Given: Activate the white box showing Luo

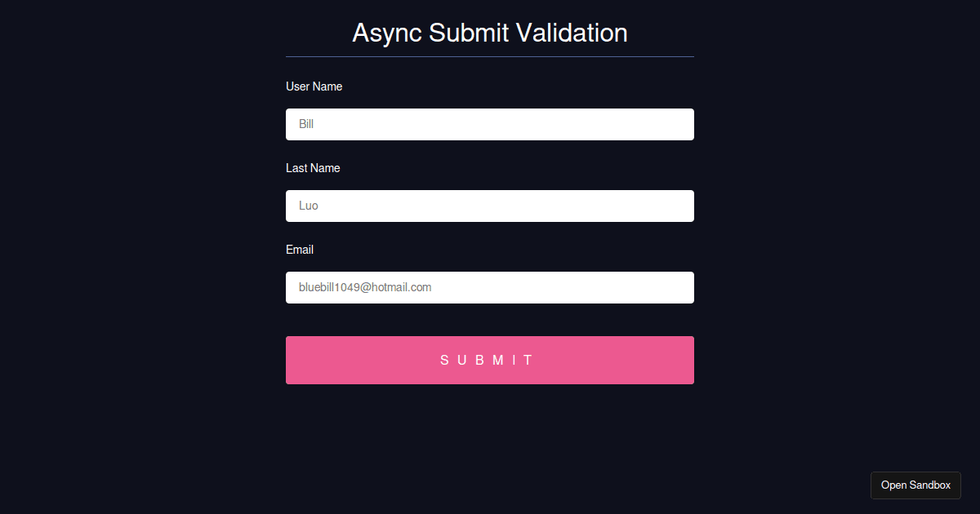Looking at the screenshot, I should tap(490, 206).
